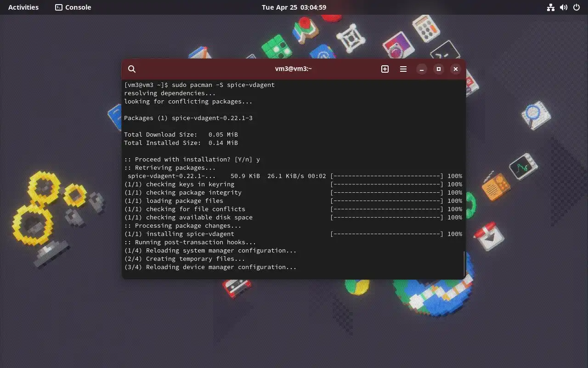588x368 pixels.
Task: Open the Console app menu in top bar
Action: (x=73, y=7)
